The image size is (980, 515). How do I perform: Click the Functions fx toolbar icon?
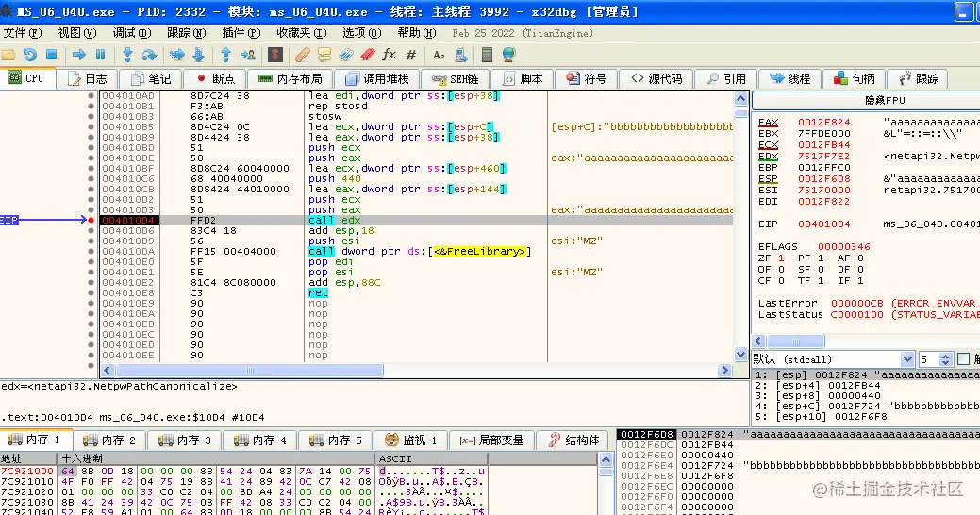(x=389, y=55)
